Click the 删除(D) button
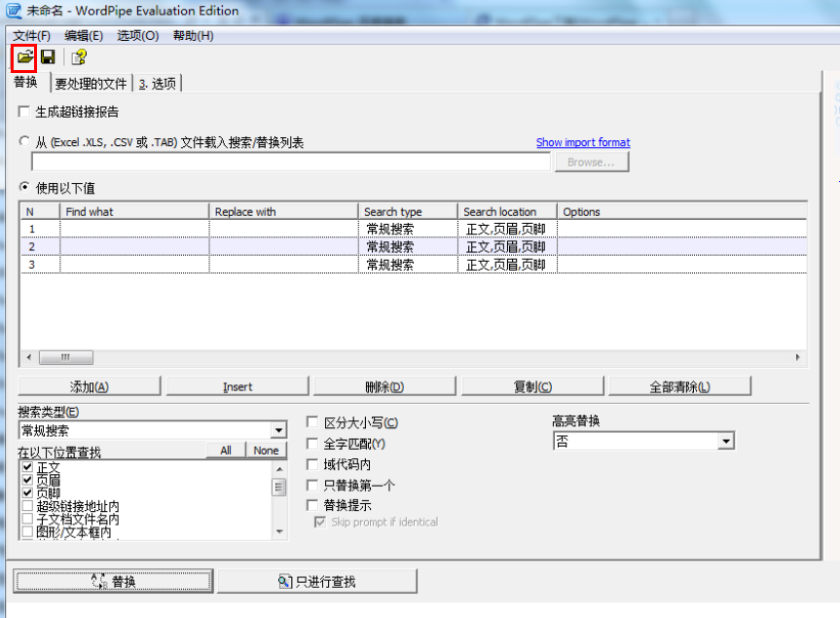 384,386
